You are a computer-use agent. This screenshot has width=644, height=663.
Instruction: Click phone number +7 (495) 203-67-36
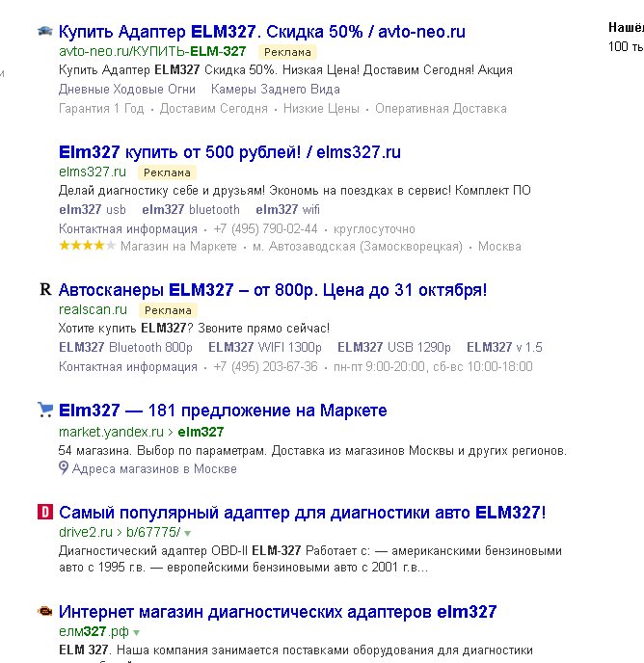(266, 366)
